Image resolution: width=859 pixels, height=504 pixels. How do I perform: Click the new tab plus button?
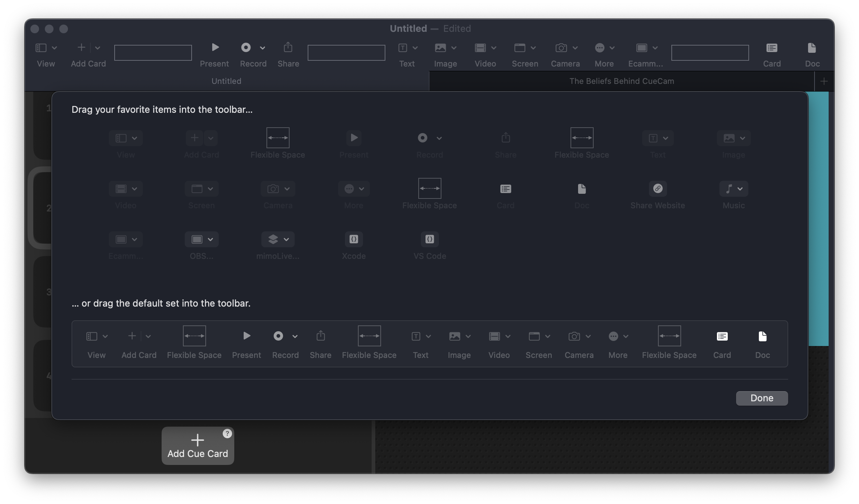coord(824,81)
